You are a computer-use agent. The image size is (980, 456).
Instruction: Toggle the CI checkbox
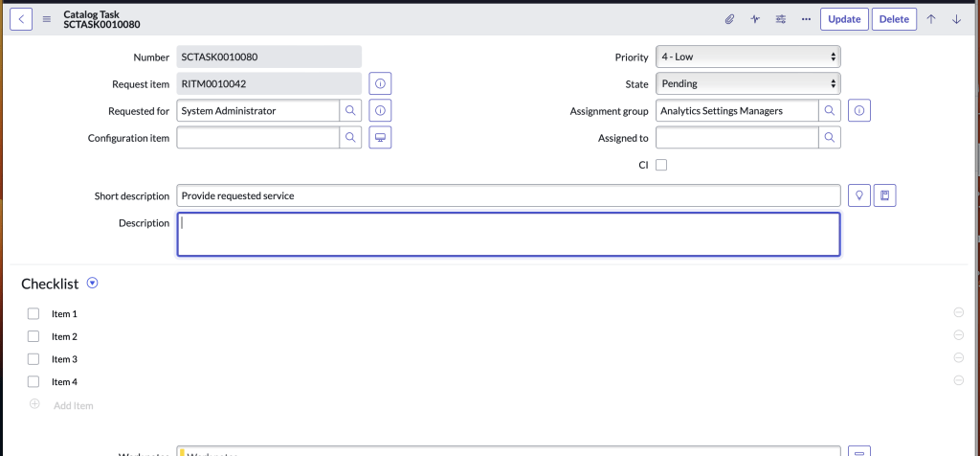[x=661, y=165]
